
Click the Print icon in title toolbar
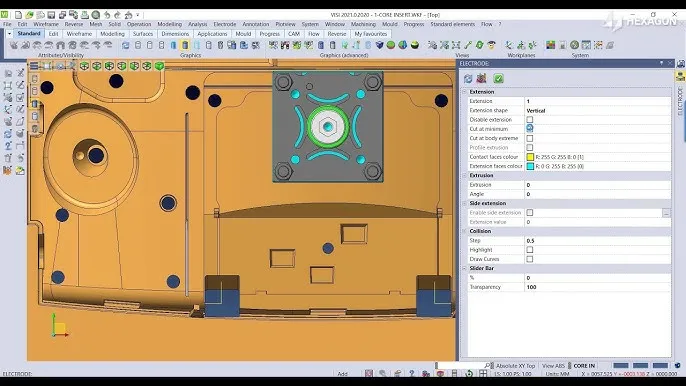click(84, 15)
